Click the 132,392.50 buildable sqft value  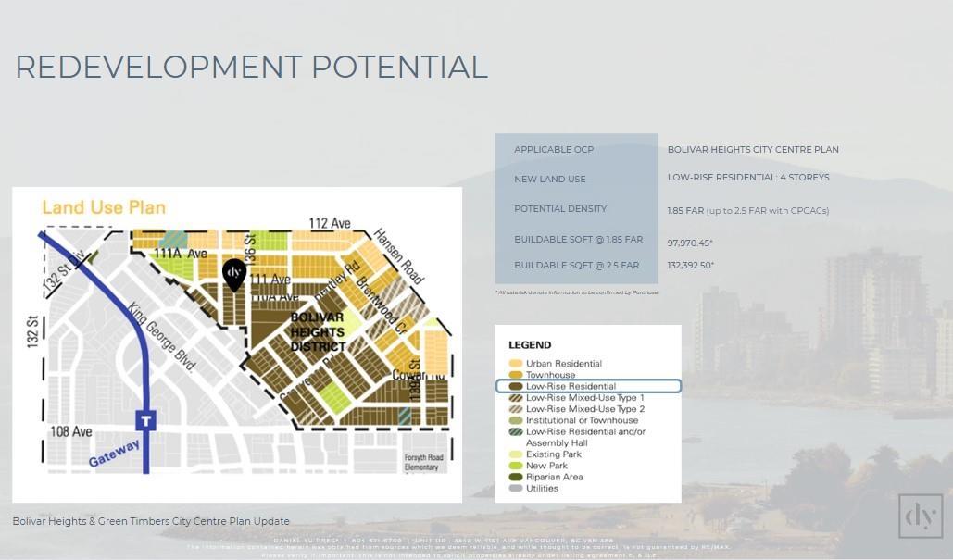(x=690, y=266)
